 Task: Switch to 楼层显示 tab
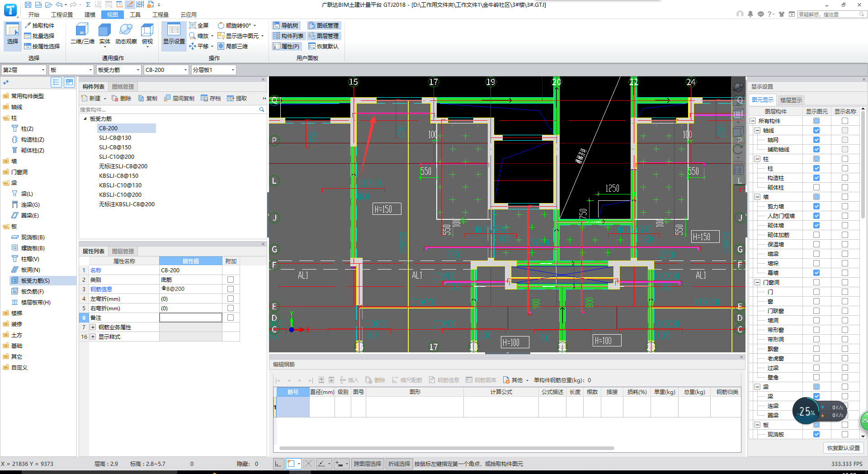pyautogui.click(x=791, y=100)
